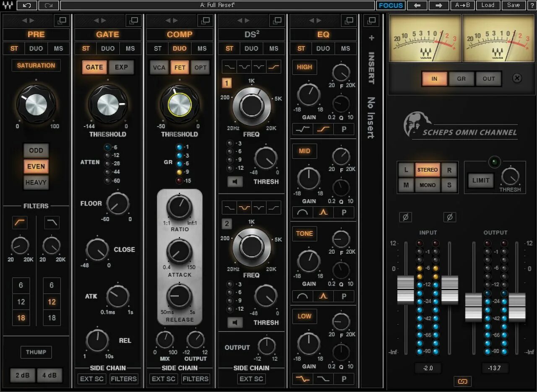Enable HEAVY saturation mode
This screenshot has width=537, height=392.
coord(36,183)
